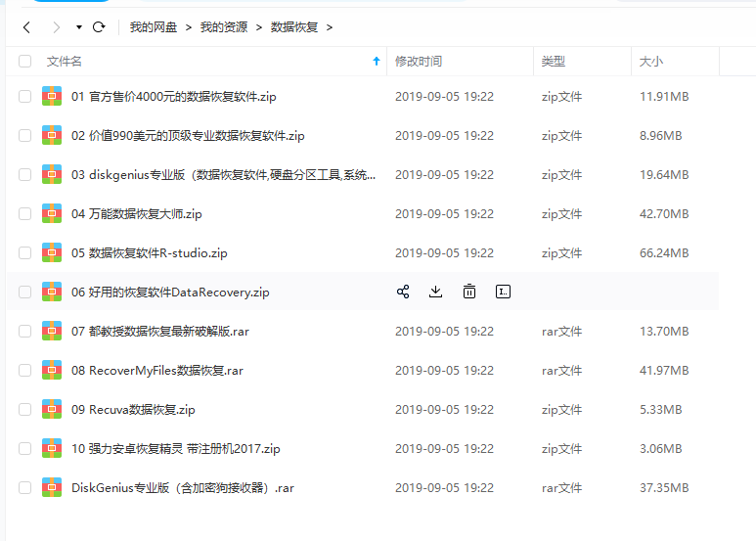Viewport: 756px width, 541px height.
Task: Check the box for 08 RecoverMyFiles file
Action: tap(25, 370)
